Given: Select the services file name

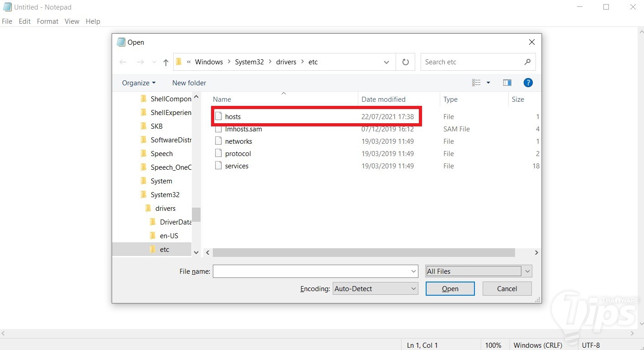Looking at the screenshot, I should click(237, 166).
